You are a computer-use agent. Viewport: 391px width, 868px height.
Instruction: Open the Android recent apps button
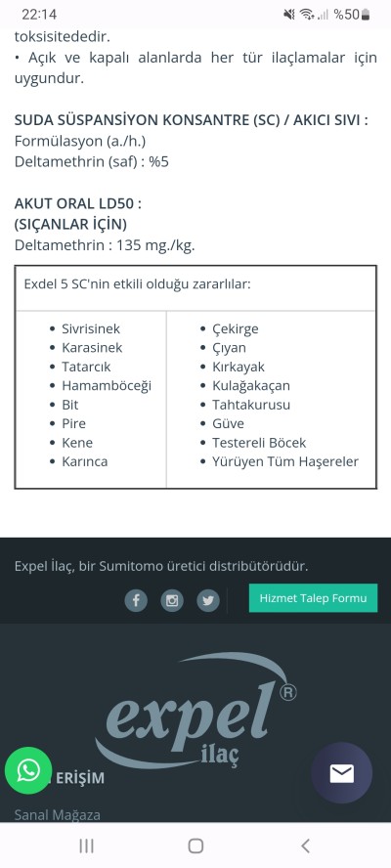pos(86,846)
